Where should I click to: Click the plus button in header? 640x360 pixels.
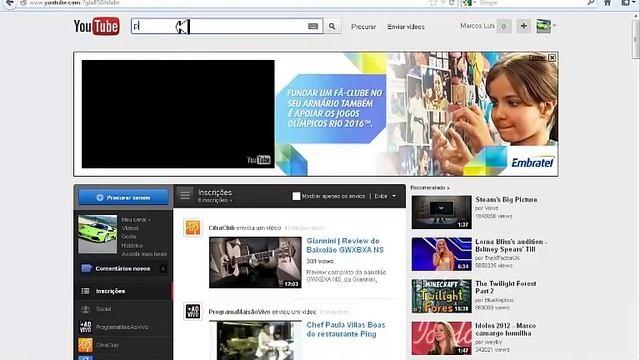pos(524,27)
